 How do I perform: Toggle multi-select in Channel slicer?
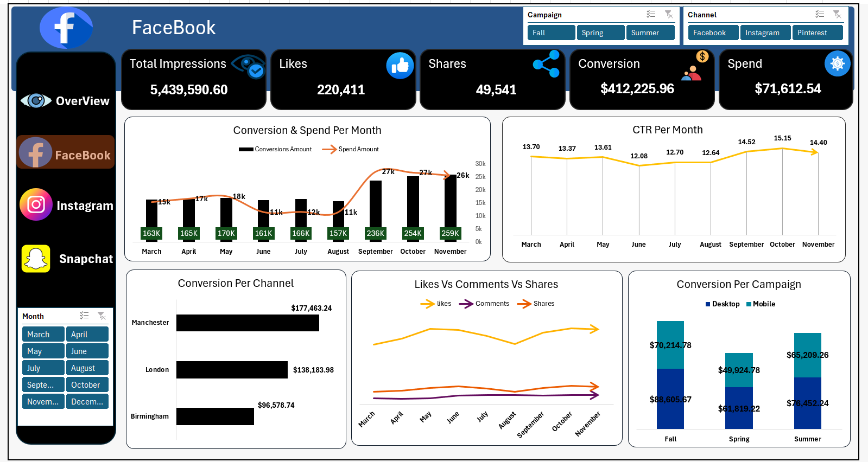coord(820,14)
